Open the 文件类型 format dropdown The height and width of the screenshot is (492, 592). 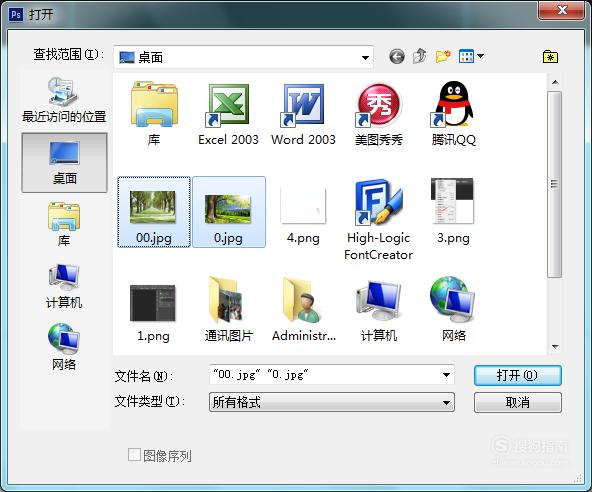click(x=331, y=402)
